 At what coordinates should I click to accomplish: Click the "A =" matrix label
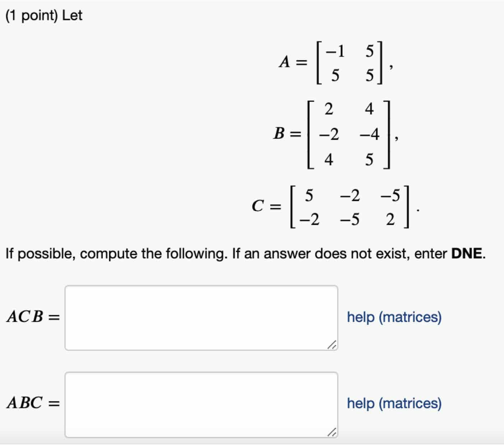(293, 62)
